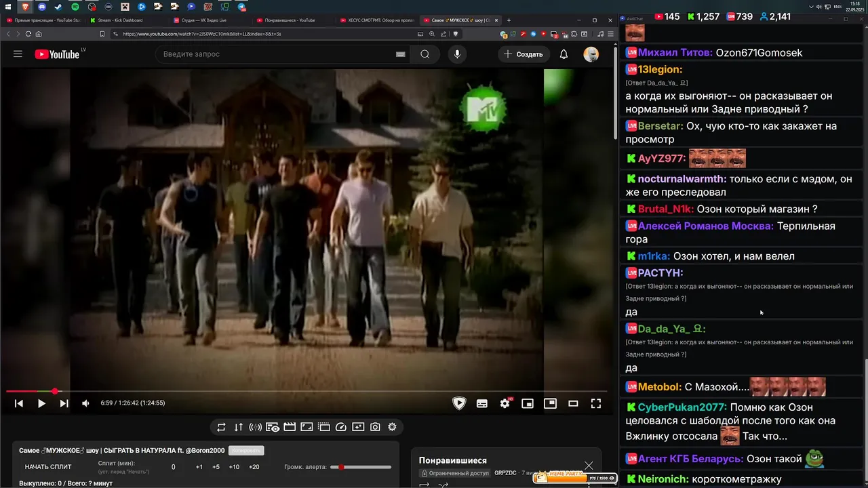Add +10 minutes to split
Viewport: 868px width, 488px height.
[234, 467]
